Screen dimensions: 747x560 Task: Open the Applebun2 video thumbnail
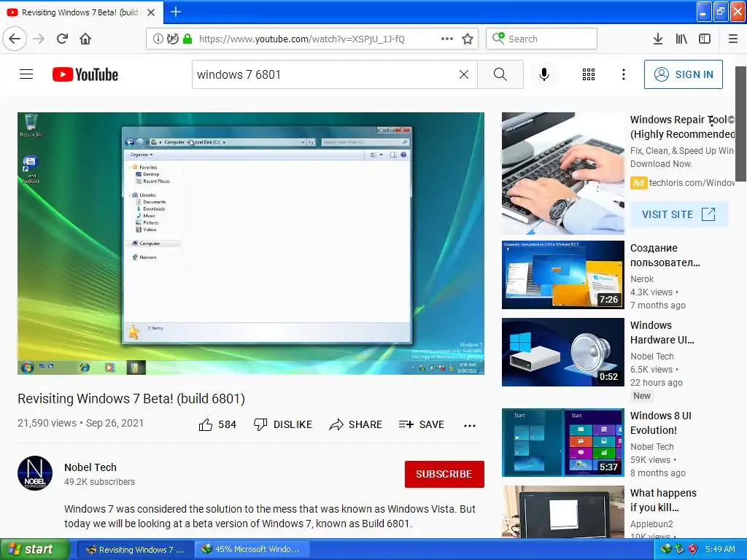pos(562,512)
